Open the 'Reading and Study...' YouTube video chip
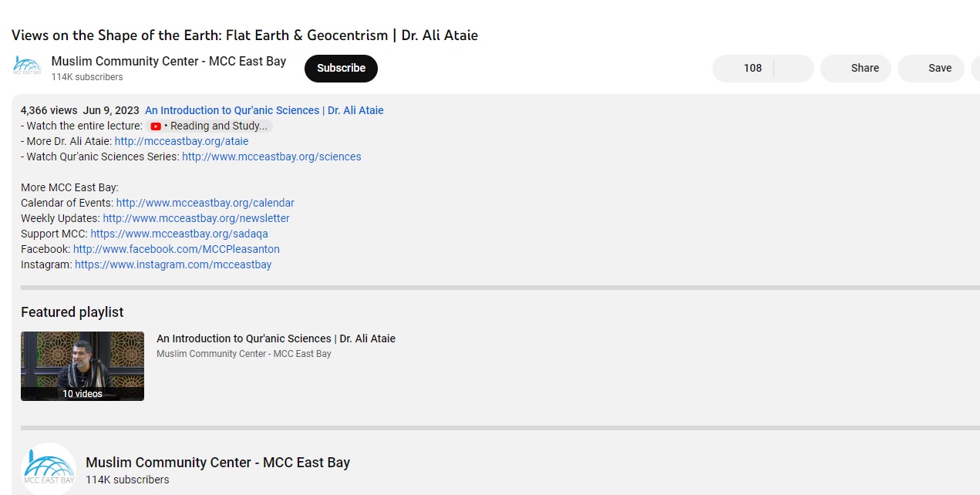 [x=210, y=126]
